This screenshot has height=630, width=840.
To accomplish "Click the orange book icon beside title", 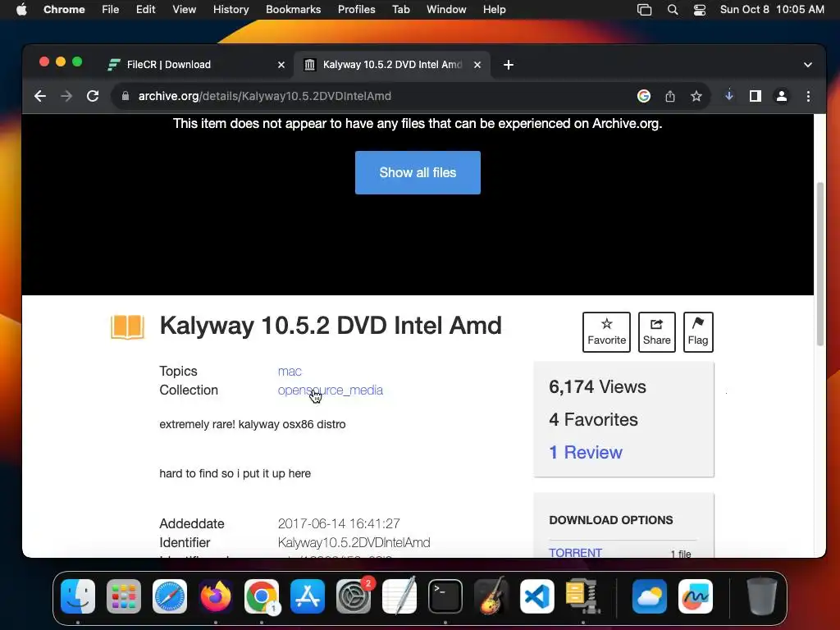I will point(127,326).
